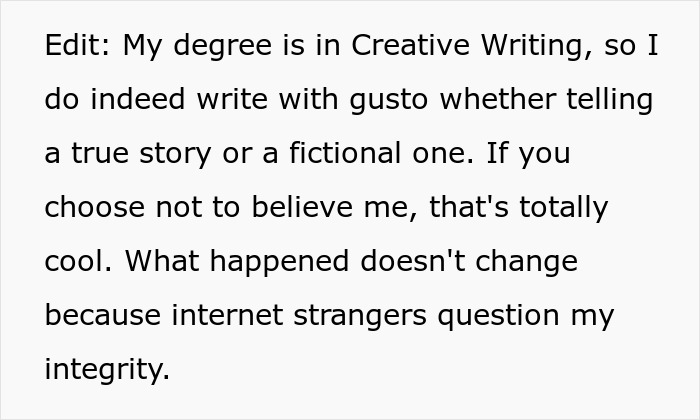The width and height of the screenshot is (700, 420).
Task: Click the phrase "Creative Writing"
Action: [x=445, y=47]
